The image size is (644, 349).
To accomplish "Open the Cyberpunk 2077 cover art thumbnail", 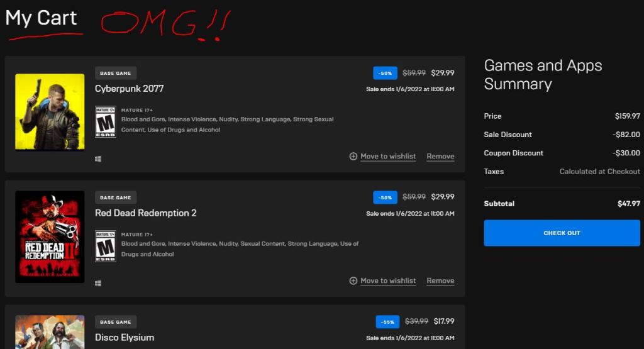I will (x=50, y=112).
